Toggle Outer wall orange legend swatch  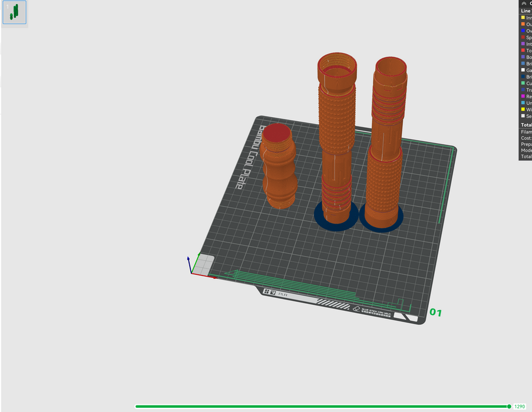coord(523,24)
